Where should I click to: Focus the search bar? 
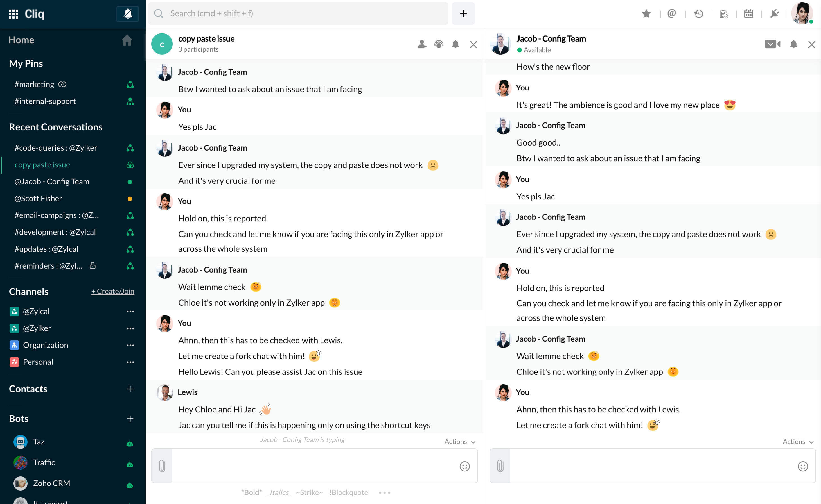click(x=298, y=13)
